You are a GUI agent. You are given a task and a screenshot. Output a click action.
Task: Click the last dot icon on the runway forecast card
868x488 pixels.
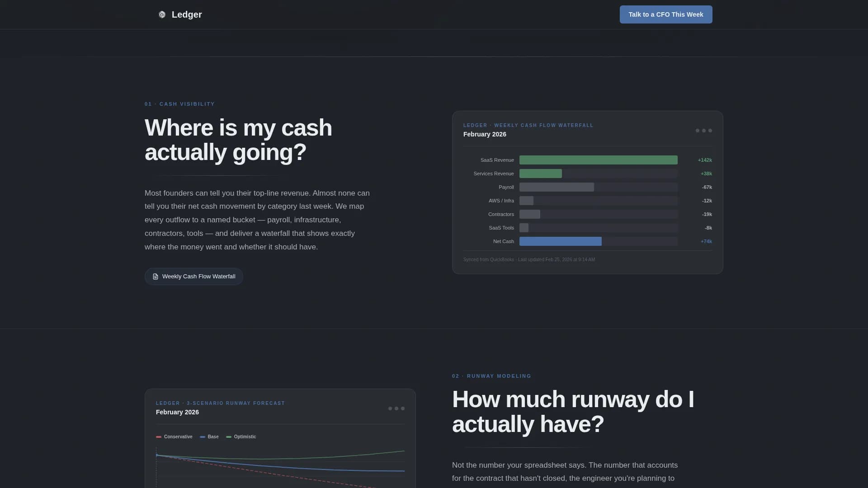(x=402, y=408)
